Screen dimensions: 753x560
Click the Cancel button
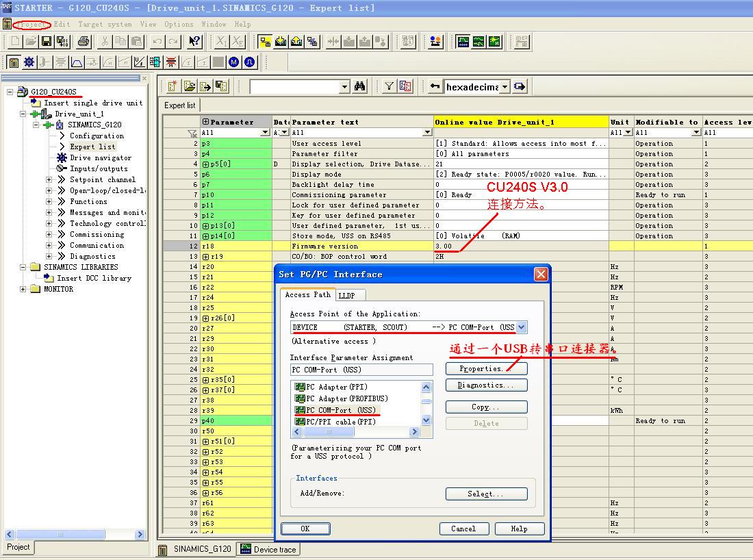click(464, 529)
